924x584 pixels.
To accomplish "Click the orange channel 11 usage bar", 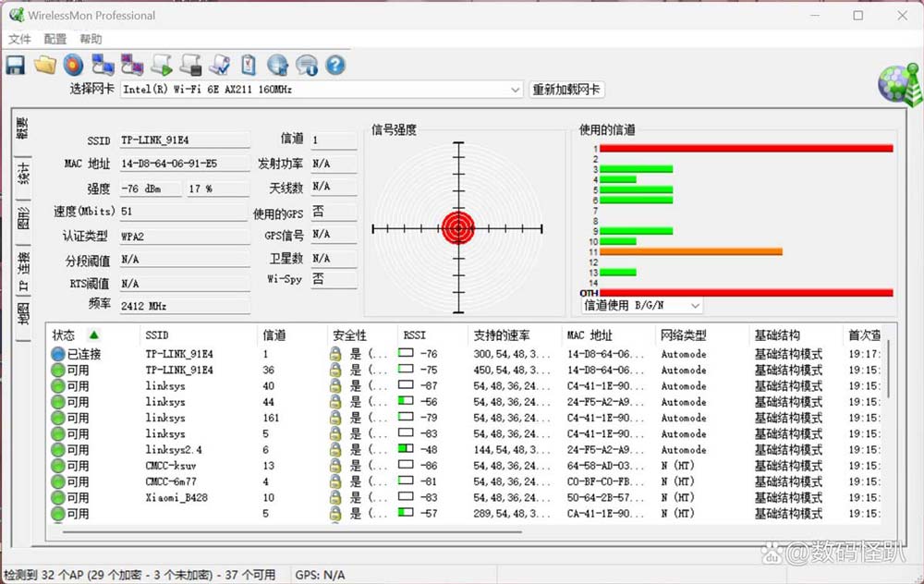I will click(x=690, y=251).
